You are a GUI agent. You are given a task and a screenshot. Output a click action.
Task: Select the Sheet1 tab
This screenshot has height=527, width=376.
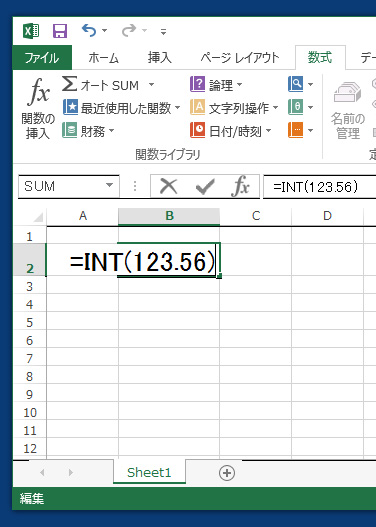[x=149, y=473]
